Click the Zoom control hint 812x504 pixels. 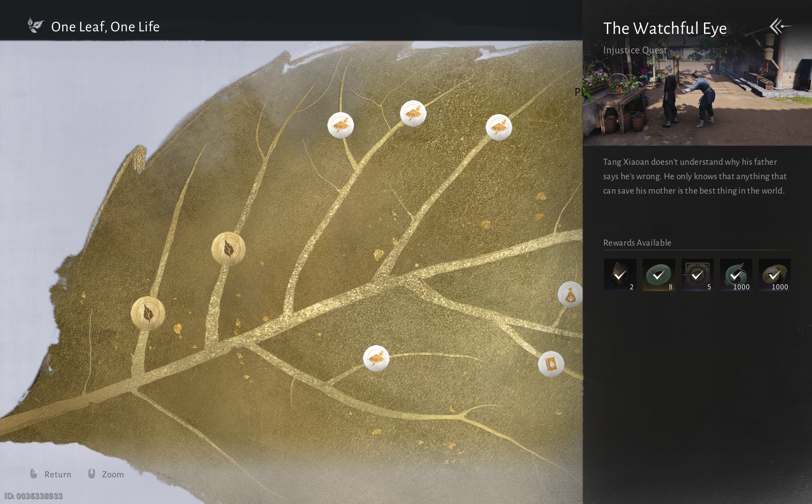pos(106,474)
